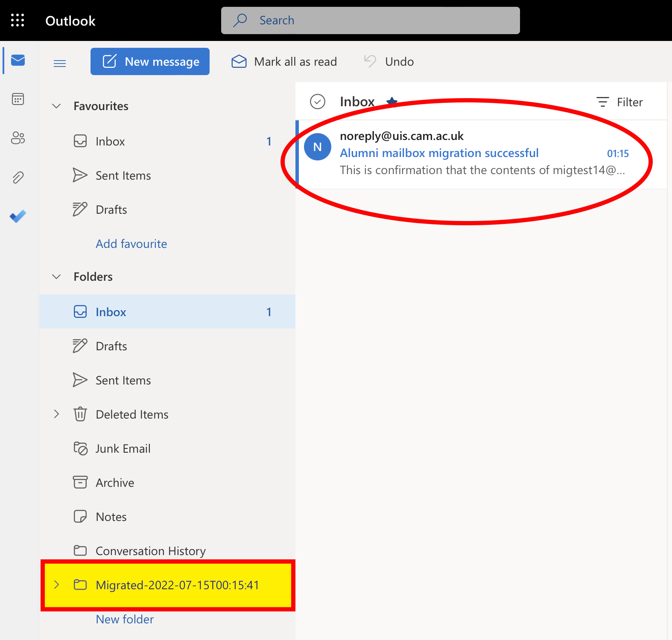Expand the Migrated-2022-07-15 folder chevron
This screenshot has width=672, height=640.
point(56,585)
